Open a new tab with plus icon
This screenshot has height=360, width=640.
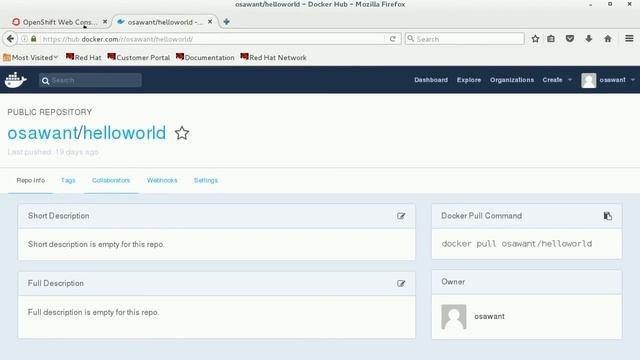226,22
